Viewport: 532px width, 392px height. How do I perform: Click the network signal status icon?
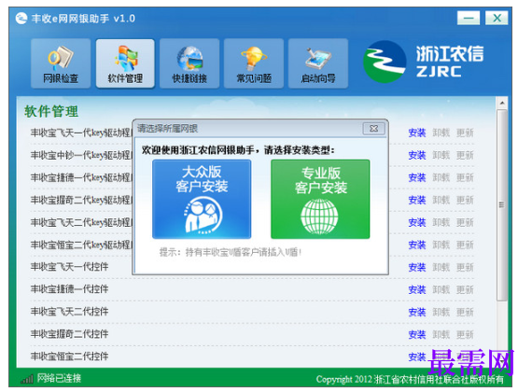27,379
